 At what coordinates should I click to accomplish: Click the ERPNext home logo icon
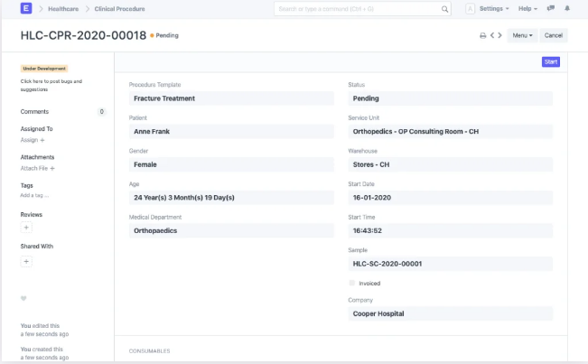[25, 8]
